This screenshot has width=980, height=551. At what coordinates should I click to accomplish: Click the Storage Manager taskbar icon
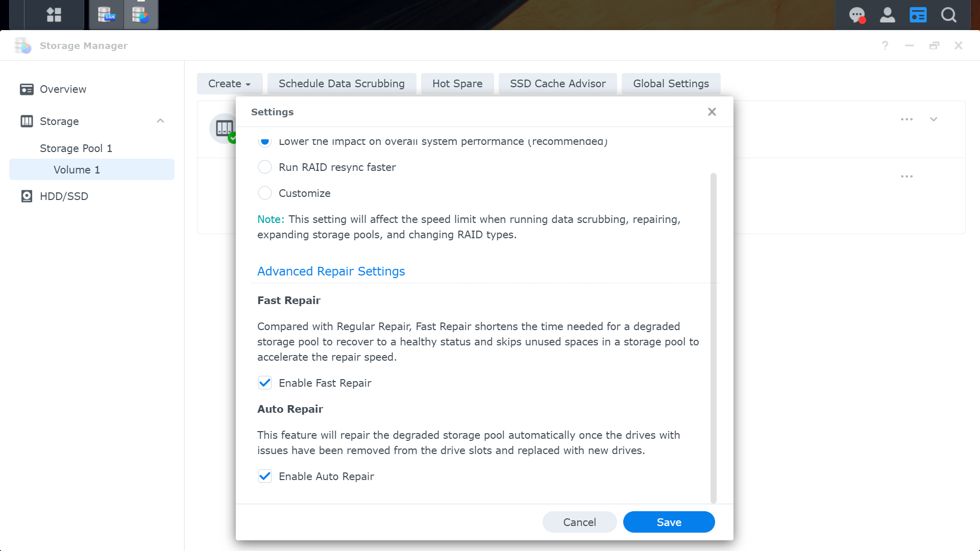click(140, 15)
